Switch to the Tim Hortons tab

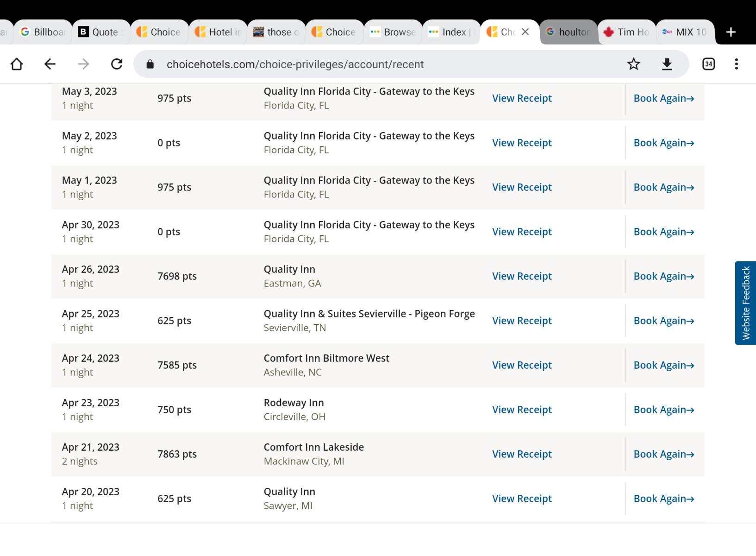627,32
